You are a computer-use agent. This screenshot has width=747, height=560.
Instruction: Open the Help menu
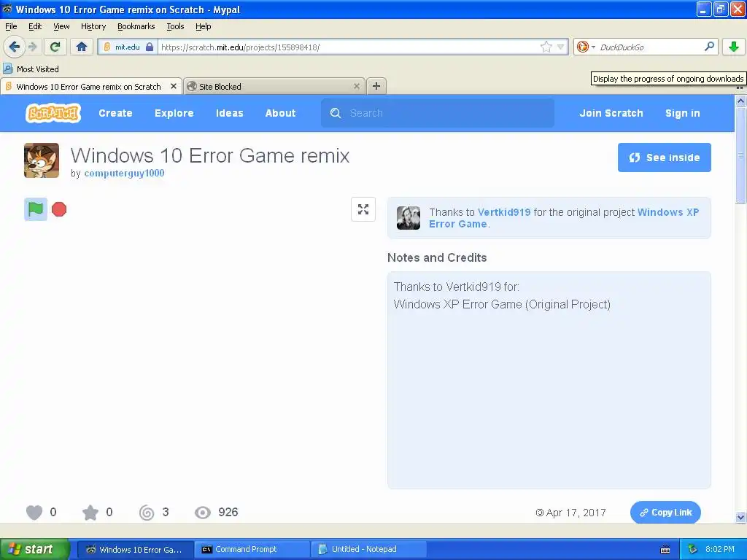(x=204, y=26)
